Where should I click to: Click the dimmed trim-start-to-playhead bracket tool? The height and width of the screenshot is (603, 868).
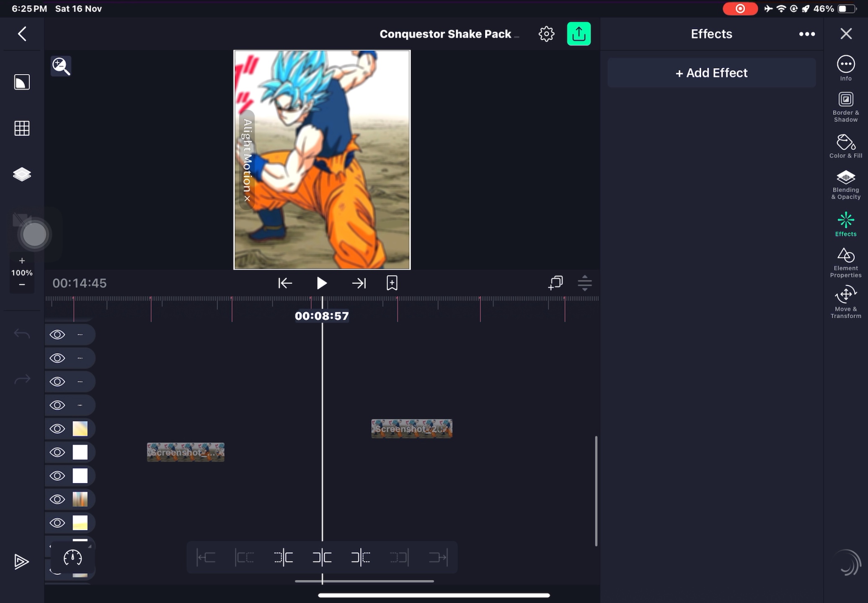(x=245, y=557)
